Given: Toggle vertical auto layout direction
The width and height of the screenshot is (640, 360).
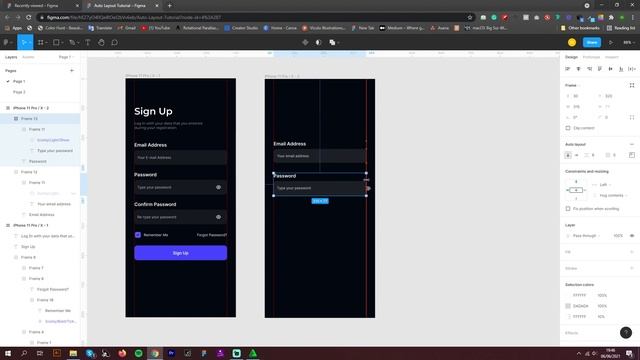Looking at the screenshot, I should click(568, 155).
